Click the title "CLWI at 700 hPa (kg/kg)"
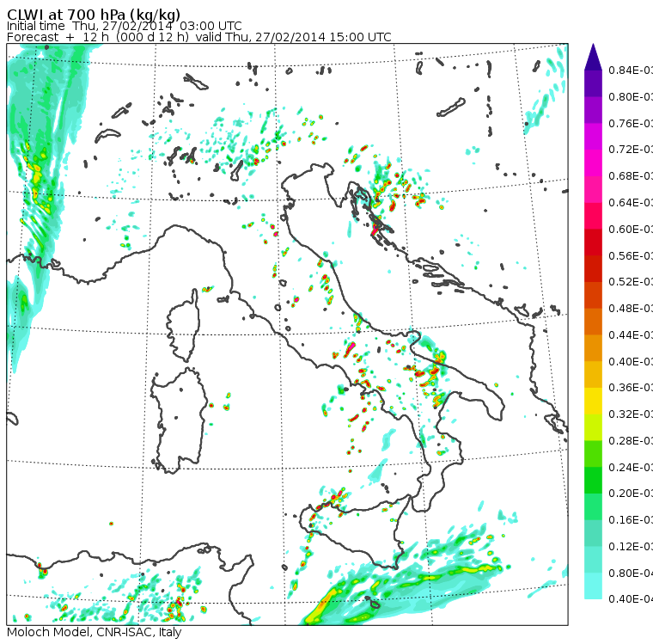This screenshot has height=644, width=653. pyautogui.click(x=94, y=15)
